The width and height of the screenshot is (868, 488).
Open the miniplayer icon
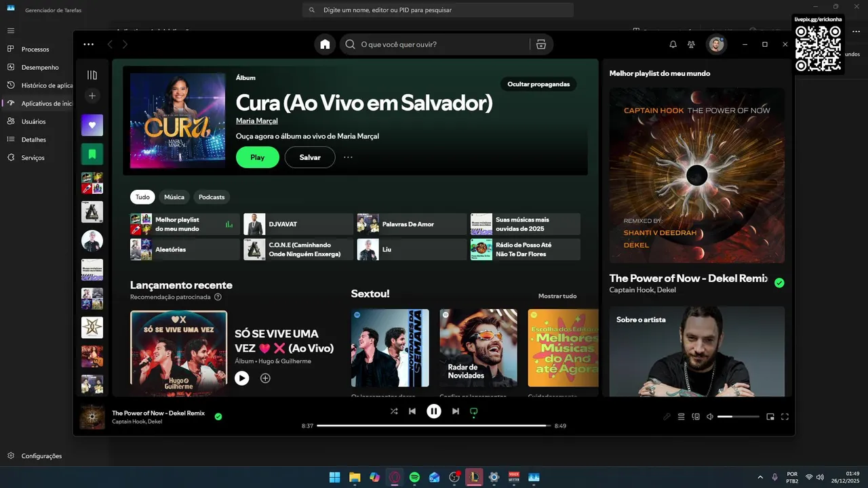tap(770, 417)
